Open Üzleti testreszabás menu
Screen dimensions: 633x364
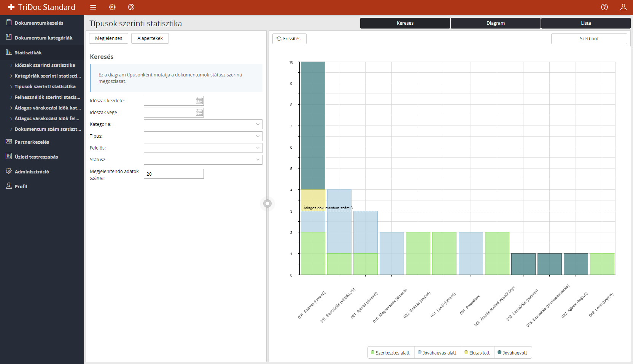[42, 157]
